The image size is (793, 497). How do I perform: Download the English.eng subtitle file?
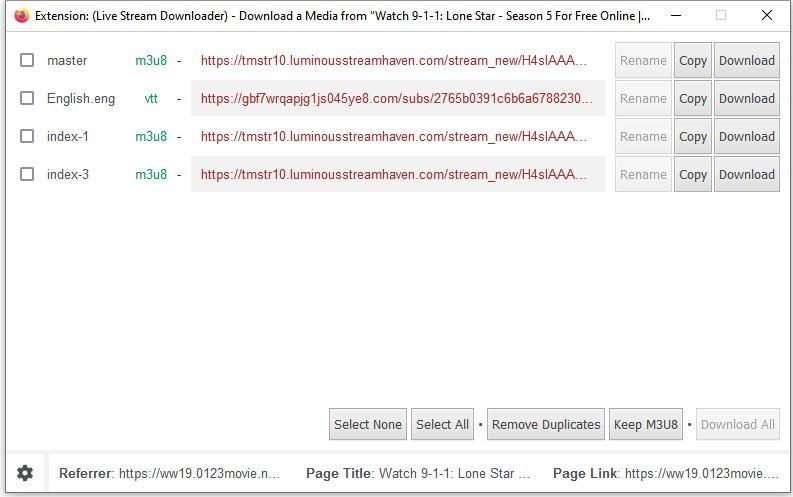point(746,98)
